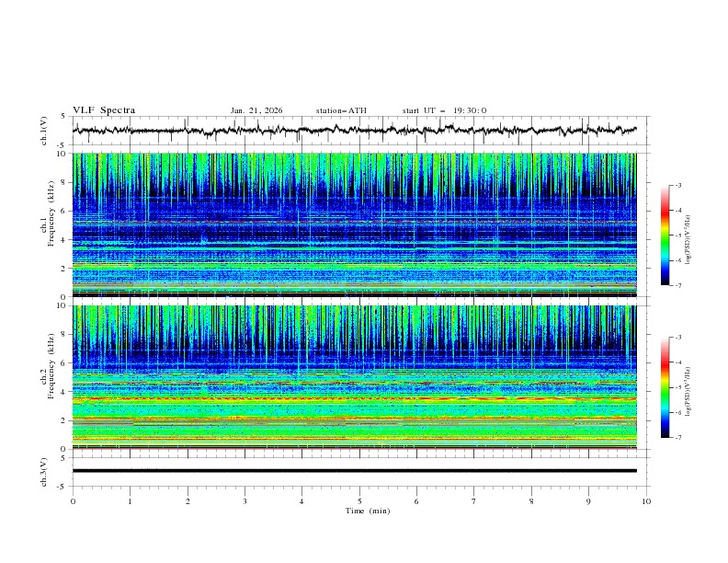Click the "5" tick on the time axis
728x563 pixels.
coord(359,501)
